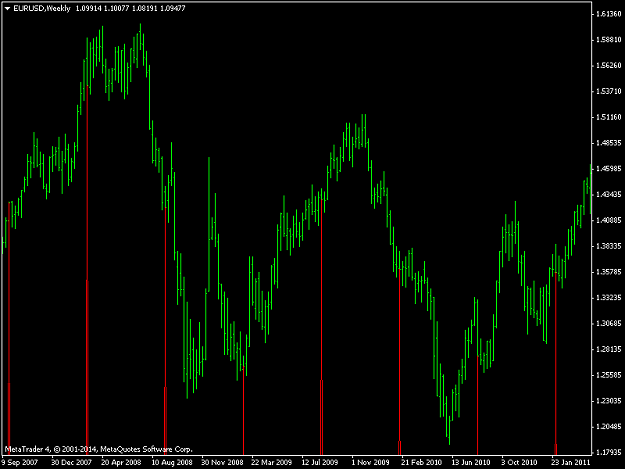
Task: Click the 1.20485 price level label
Action: point(609,427)
